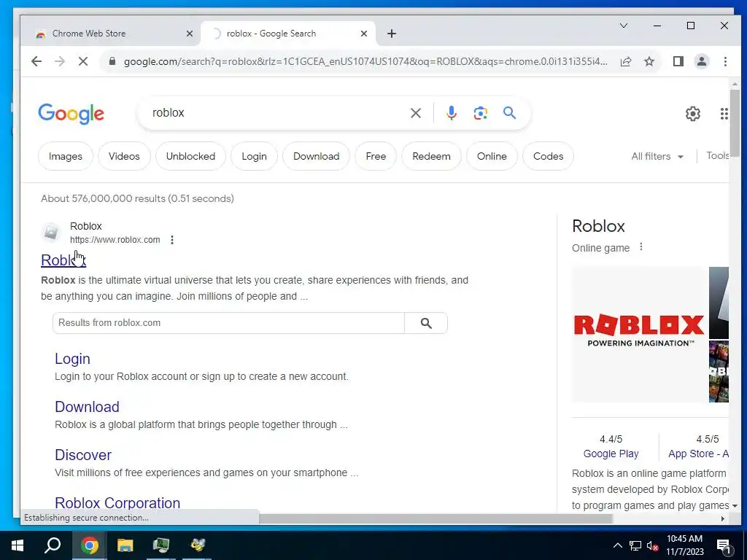This screenshot has width=747, height=560.
Task: Open a new tab
Action: coord(392,34)
